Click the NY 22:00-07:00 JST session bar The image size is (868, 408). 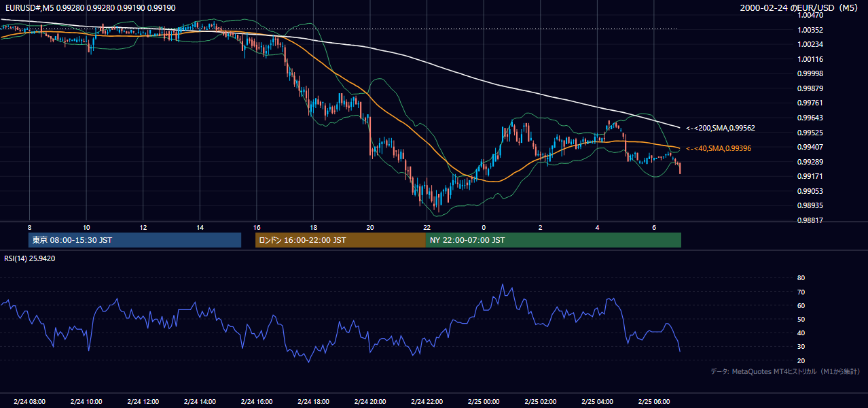(554, 240)
